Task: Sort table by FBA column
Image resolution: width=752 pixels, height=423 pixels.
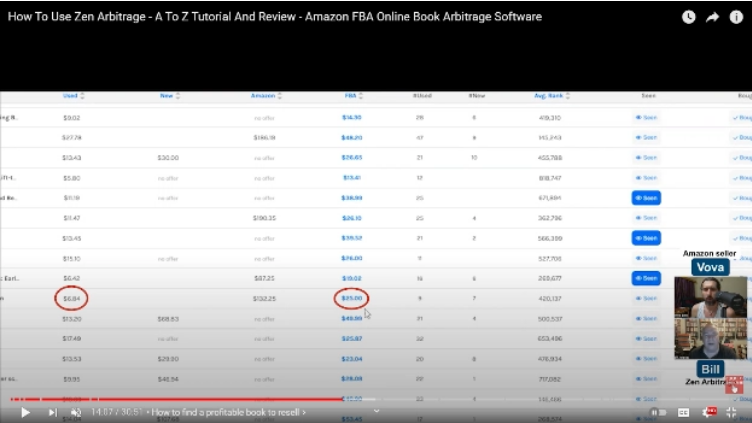Action: tap(353, 96)
